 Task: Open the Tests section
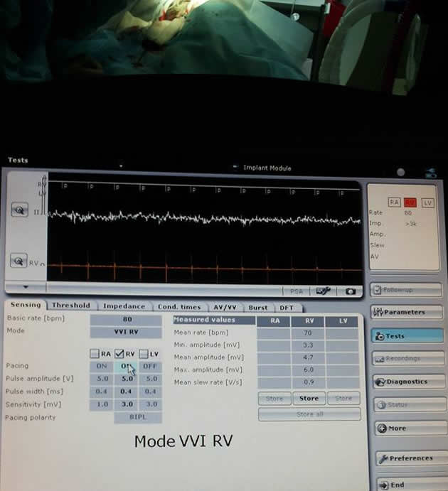407,336
